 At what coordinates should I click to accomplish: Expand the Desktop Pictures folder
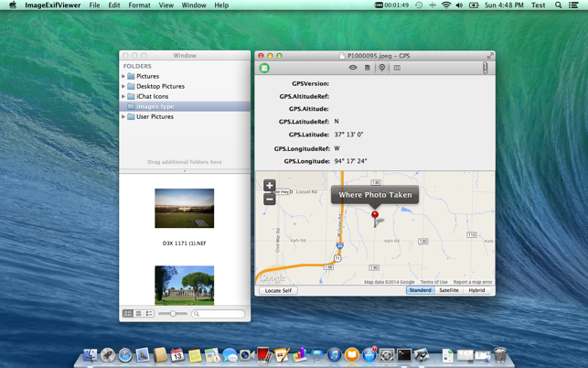click(123, 86)
